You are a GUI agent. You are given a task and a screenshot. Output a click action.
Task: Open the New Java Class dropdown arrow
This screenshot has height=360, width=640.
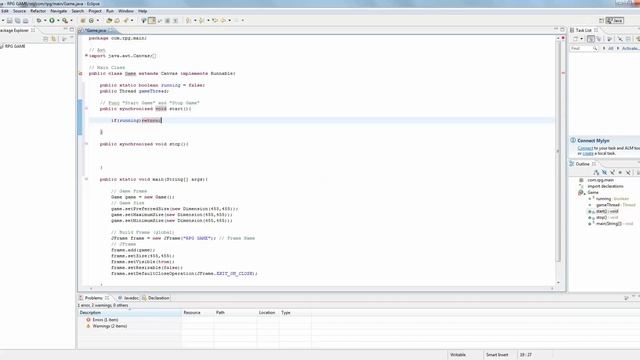pos(98,20)
